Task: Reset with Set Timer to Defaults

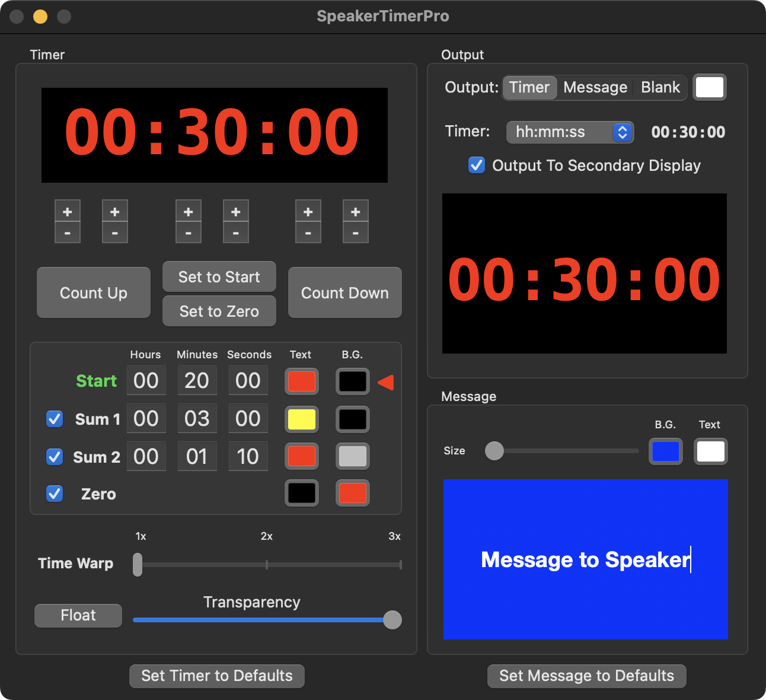Action: click(217, 676)
